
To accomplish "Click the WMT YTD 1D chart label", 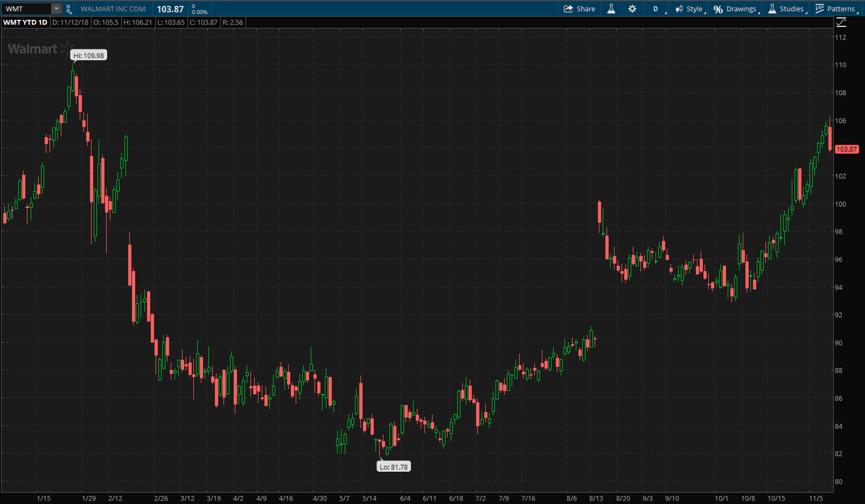I will 25,22.
